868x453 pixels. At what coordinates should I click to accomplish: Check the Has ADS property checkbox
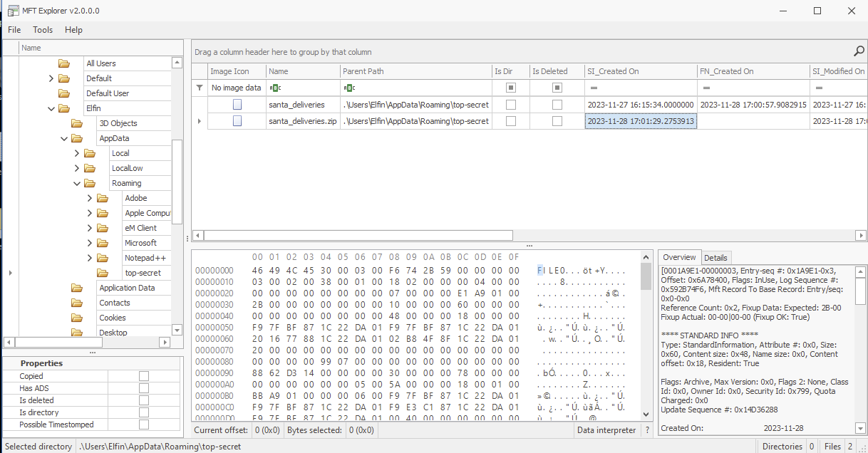[x=144, y=388]
